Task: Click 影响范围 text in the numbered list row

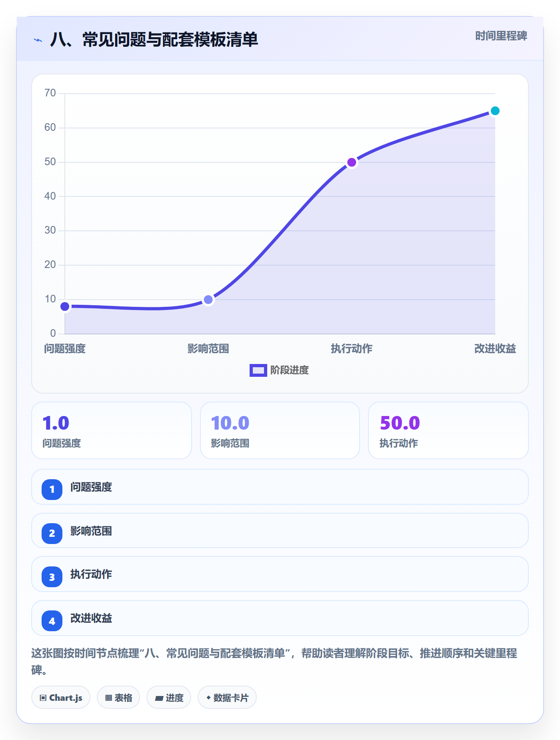Action: (91, 531)
